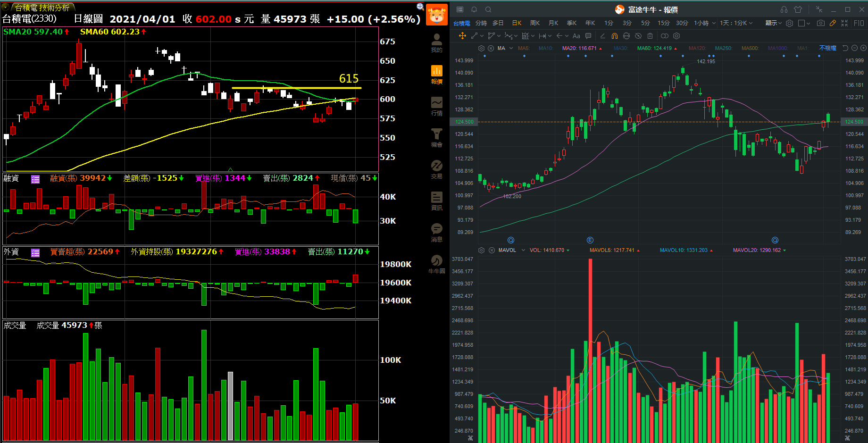Toggle the F10 company info view

(x=859, y=23)
